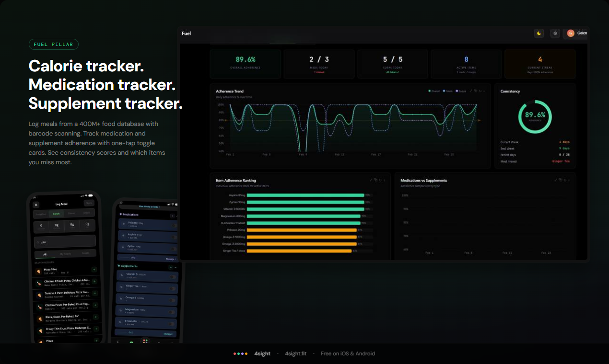Viewport: 609px width, 364px height.
Task: Click the food search field containing "pizz"
Action: point(65,241)
